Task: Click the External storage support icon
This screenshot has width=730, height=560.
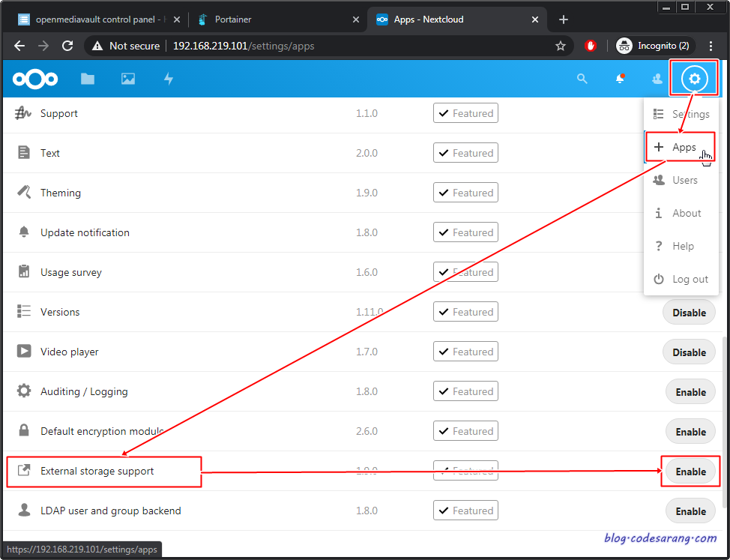Action: (x=24, y=470)
